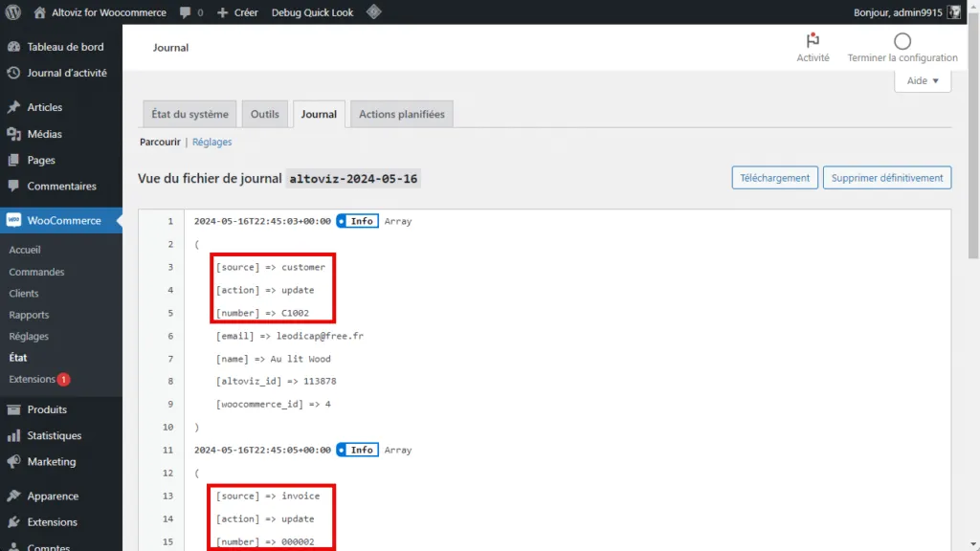Click the Statistiques bar chart icon
The width and height of the screenshot is (980, 551).
pos(13,435)
